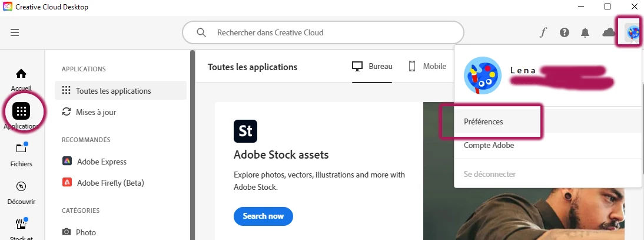Open the fonts manager icon

click(x=543, y=32)
